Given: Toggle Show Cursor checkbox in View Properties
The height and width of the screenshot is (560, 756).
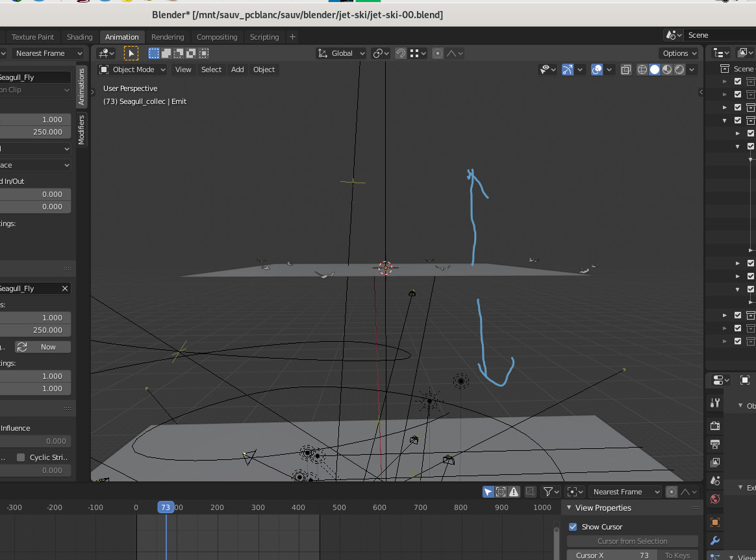Looking at the screenshot, I should 573,527.
